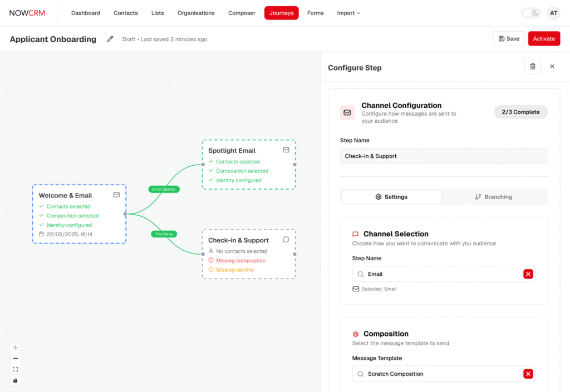This screenshot has width=570, height=392.
Task: Open the Composer menu item
Action: point(242,13)
